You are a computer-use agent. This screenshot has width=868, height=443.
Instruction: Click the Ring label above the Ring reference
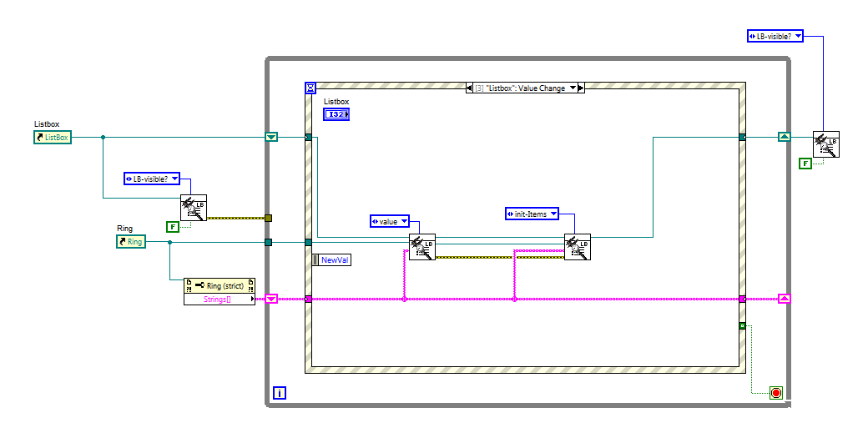[x=124, y=229]
